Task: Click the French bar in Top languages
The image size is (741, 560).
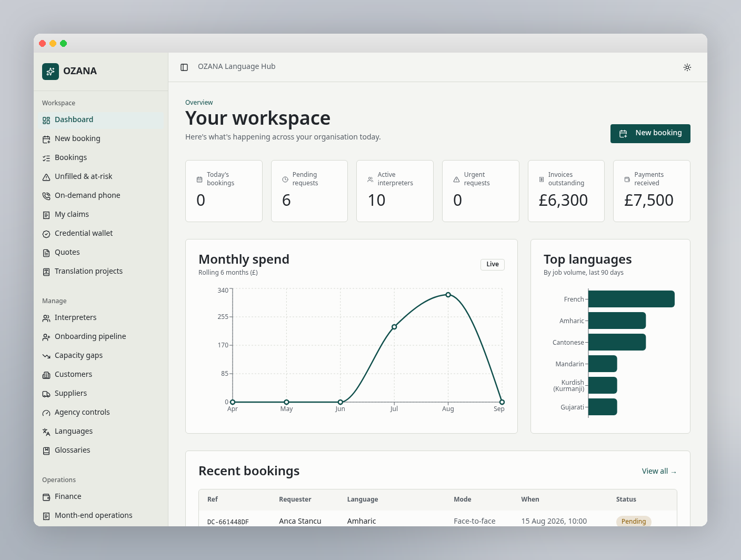Action: (632, 299)
